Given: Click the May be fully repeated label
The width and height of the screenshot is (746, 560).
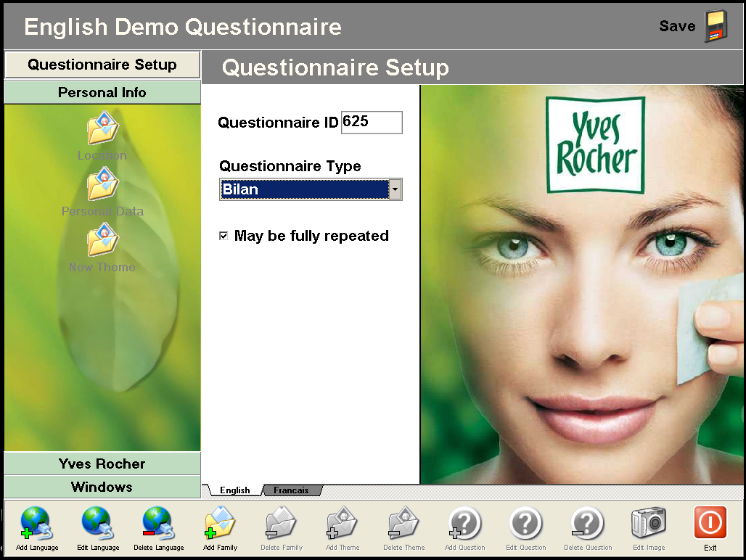Looking at the screenshot, I should [311, 236].
